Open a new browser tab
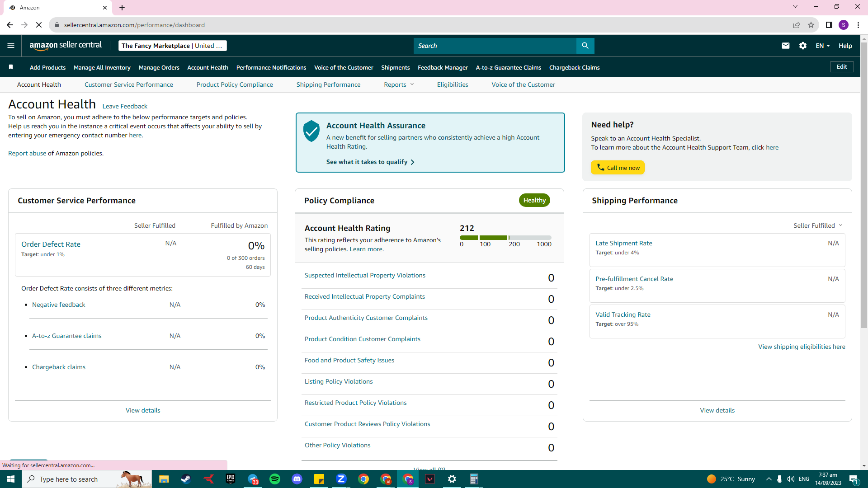The height and width of the screenshot is (488, 868). pyautogui.click(x=122, y=8)
